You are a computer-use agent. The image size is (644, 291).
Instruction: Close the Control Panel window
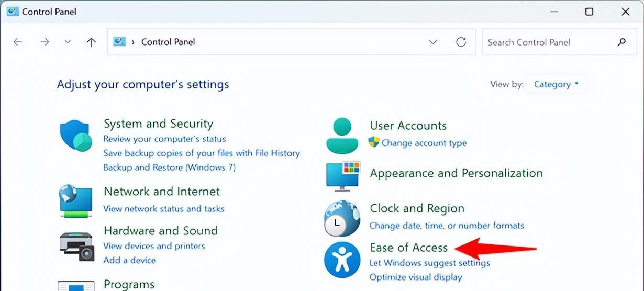(625, 11)
